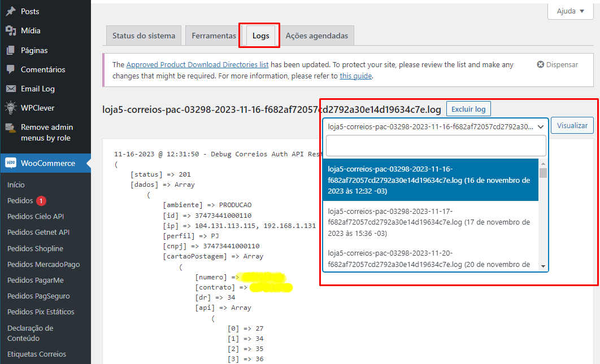Image resolution: width=600 pixels, height=364 pixels.
Task: Click the '[perfil] => PJ' log line
Action: pos(191,236)
